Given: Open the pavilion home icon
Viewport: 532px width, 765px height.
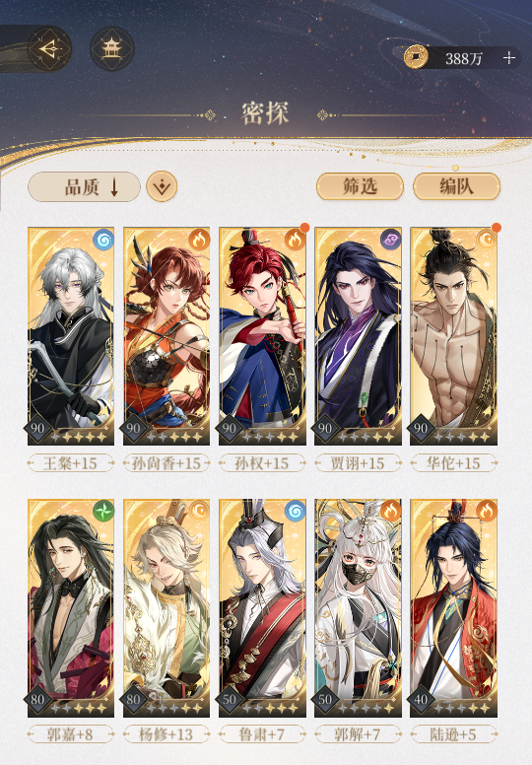Looking at the screenshot, I should [111, 48].
